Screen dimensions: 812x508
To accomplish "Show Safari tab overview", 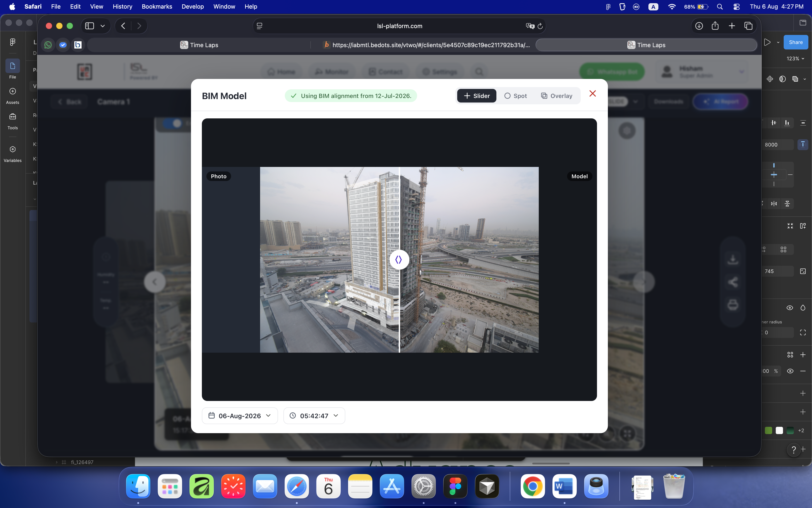I will [x=748, y=26].
